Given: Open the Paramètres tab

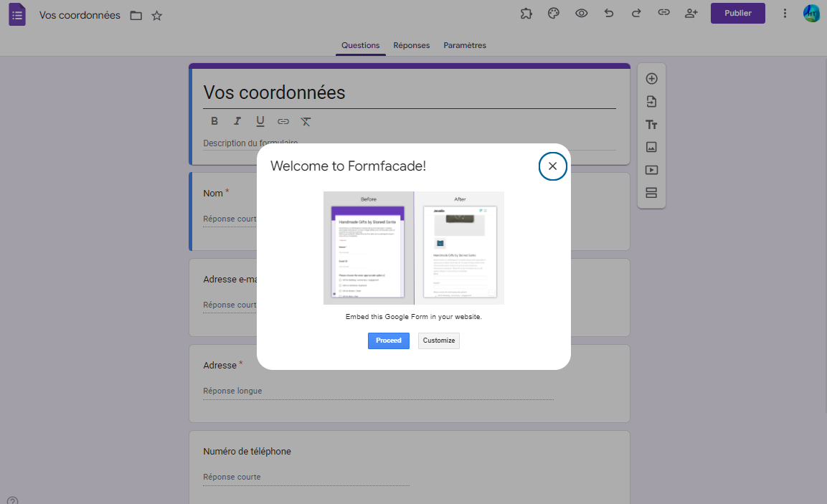Looking at the screenshot, I should point(465,45).
